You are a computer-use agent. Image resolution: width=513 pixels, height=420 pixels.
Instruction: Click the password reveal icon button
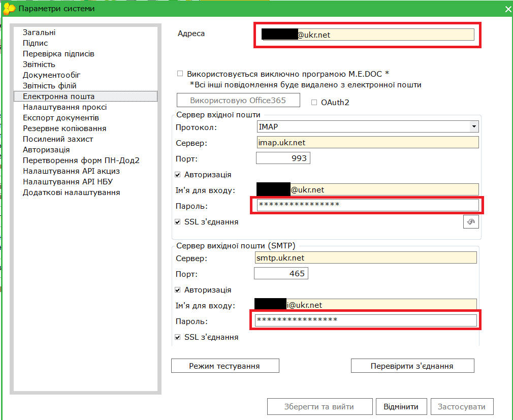click(x=471, y=222)
